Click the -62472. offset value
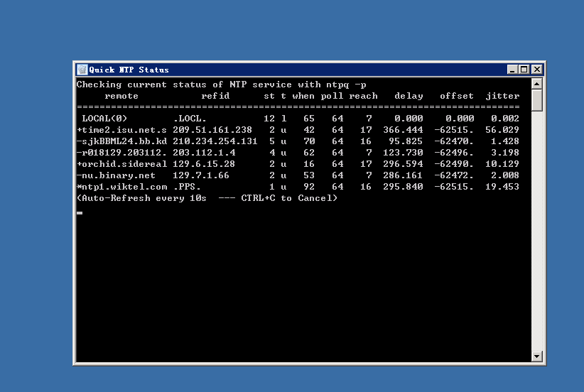Viewport: 584px width, 392px height. tap(454, 175)
